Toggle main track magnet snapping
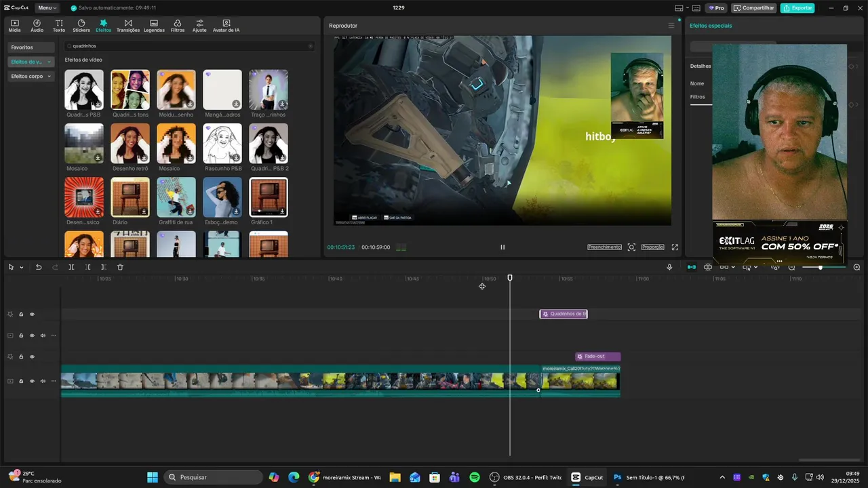The image size is (868, 488). point(692,267)
